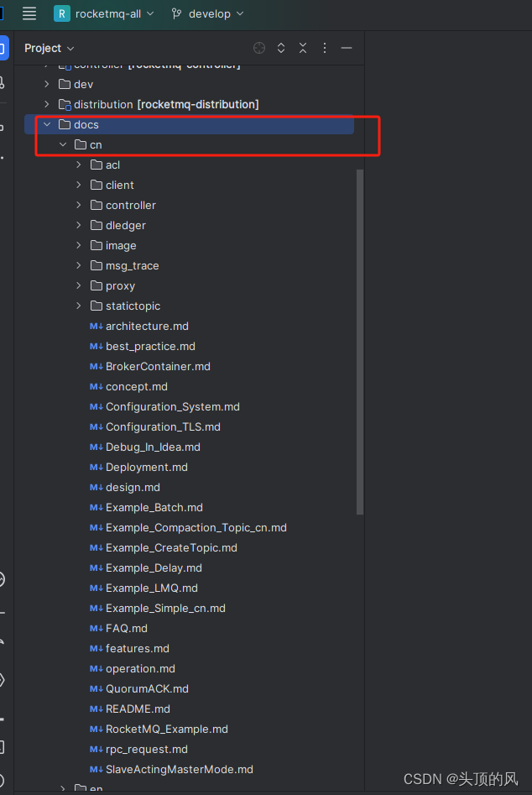Open the main hamburger menu
532x795 pixels.
(29, 13)
